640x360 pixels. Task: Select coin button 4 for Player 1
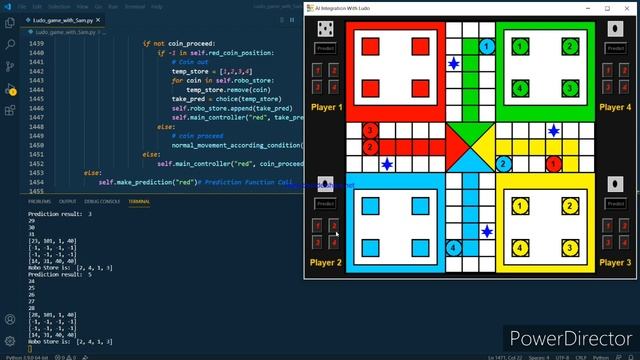pos(333,87)
